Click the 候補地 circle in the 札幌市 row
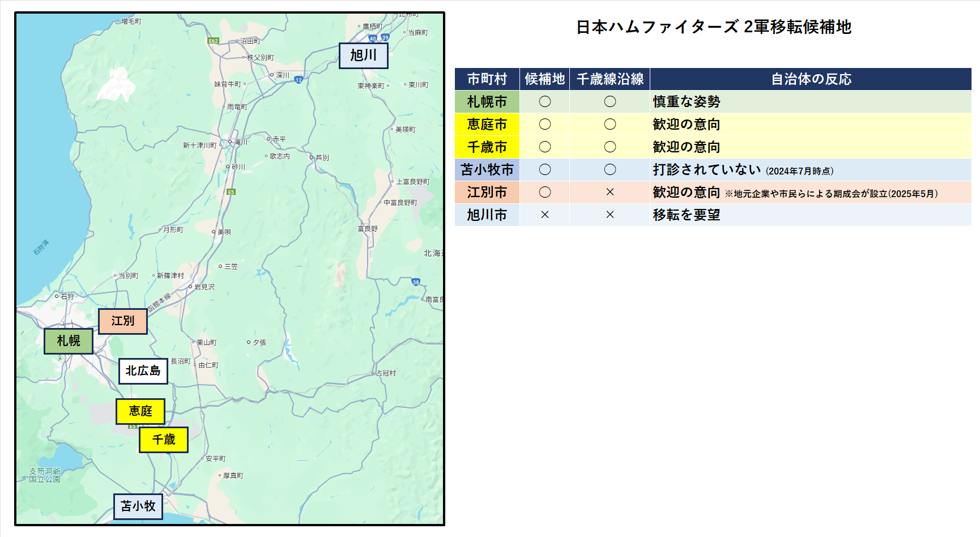Screen dimensions: 980x537 545,101
